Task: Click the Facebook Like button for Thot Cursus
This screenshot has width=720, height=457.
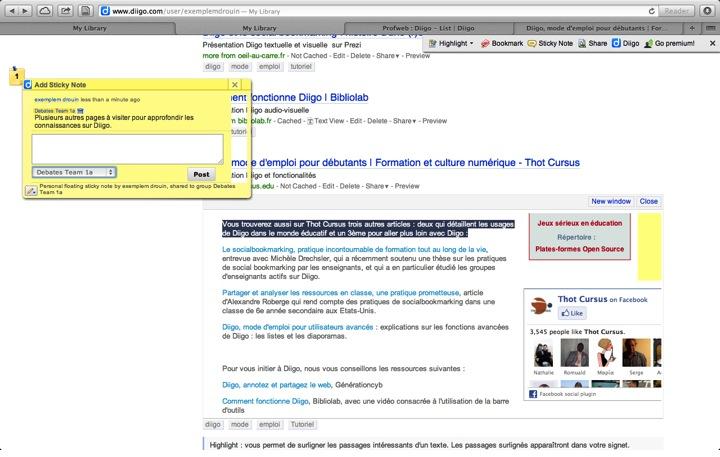Action: pos(572,313)
